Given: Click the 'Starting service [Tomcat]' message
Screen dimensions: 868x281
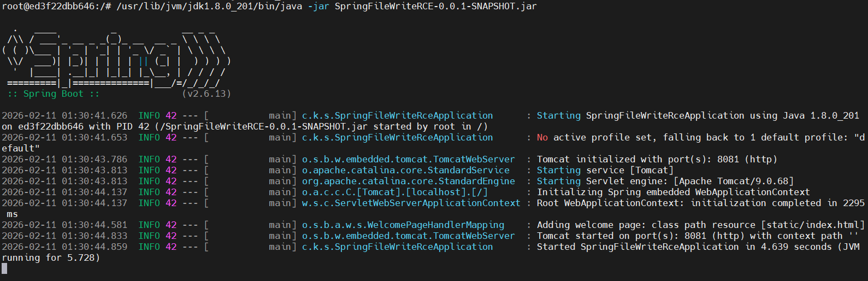Looking at the screenshot, I should 605,171.
